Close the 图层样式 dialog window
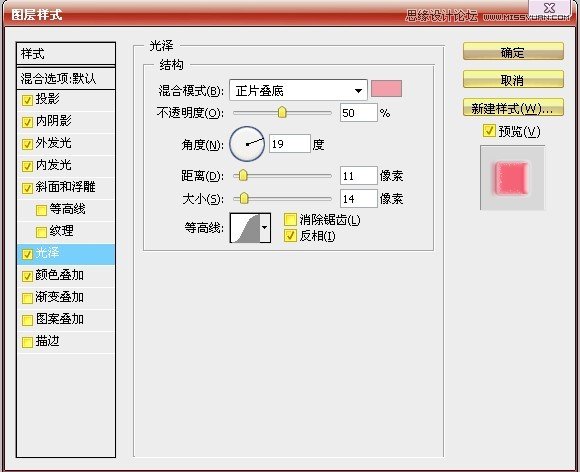Screen dimensions: 580x472 coord(550,8)
